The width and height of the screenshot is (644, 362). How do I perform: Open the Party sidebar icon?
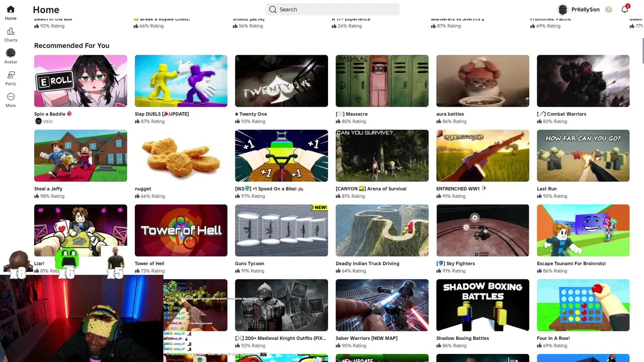coord(11,75)
